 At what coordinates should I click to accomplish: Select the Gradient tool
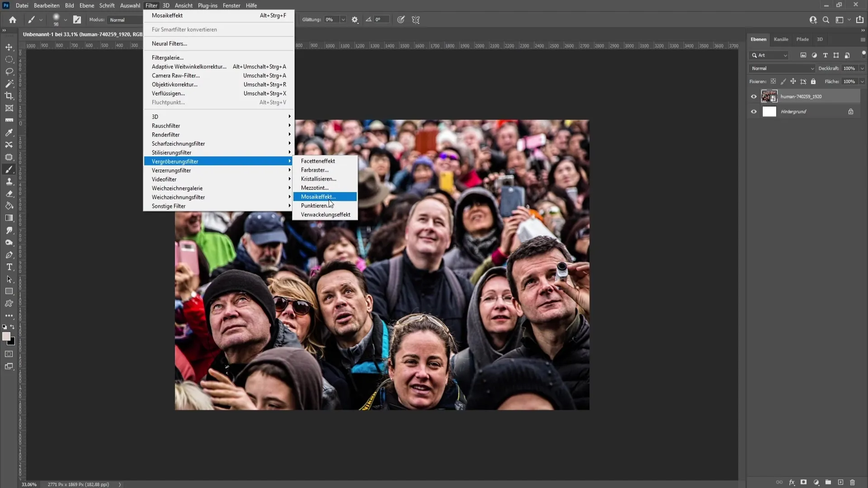(9, 218)
